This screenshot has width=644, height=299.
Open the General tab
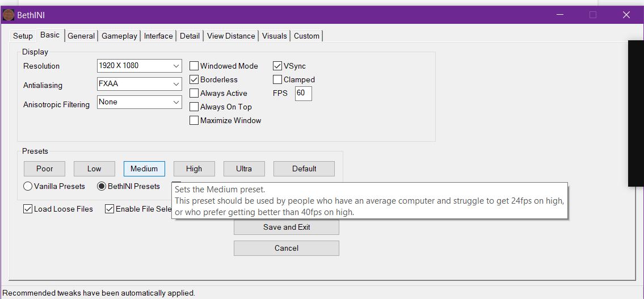[81, 36]
